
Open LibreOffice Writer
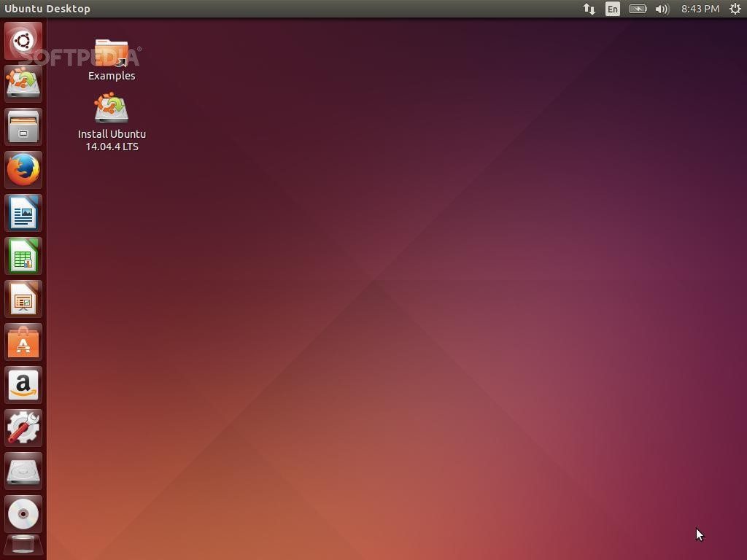[x=23, y=213]
